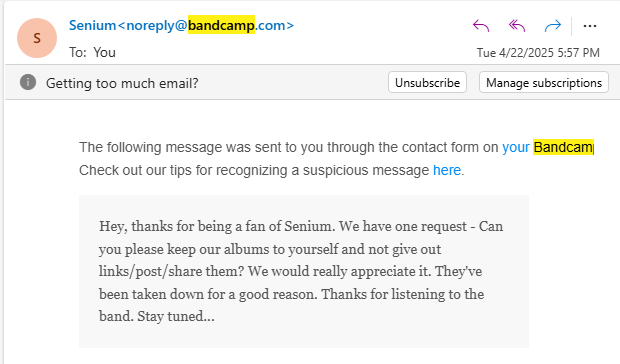620x364 pixels.
Task: Select the highlighted 'bandcamp' in sender address
Action: pyautogui.click(x=221, y=25)
